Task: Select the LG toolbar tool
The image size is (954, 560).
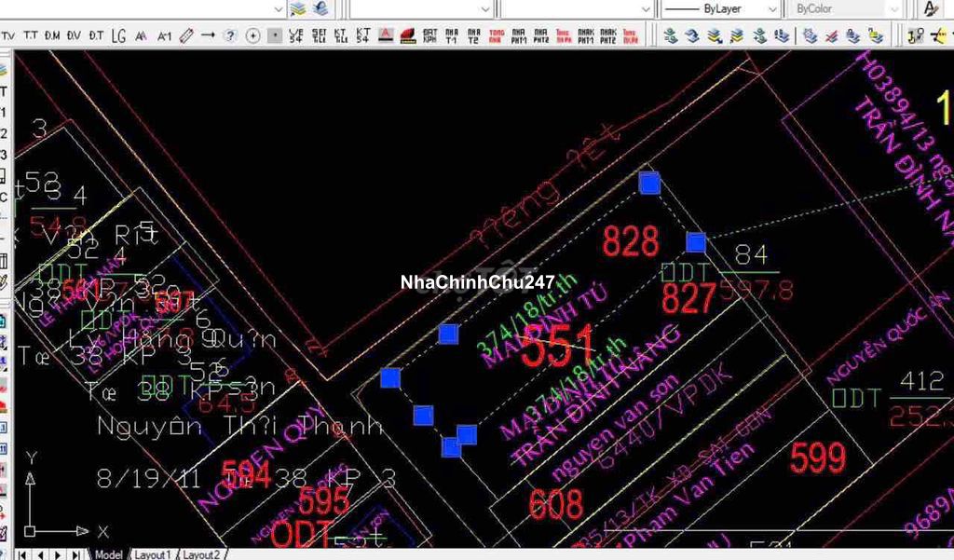Action: coord(118,35)
